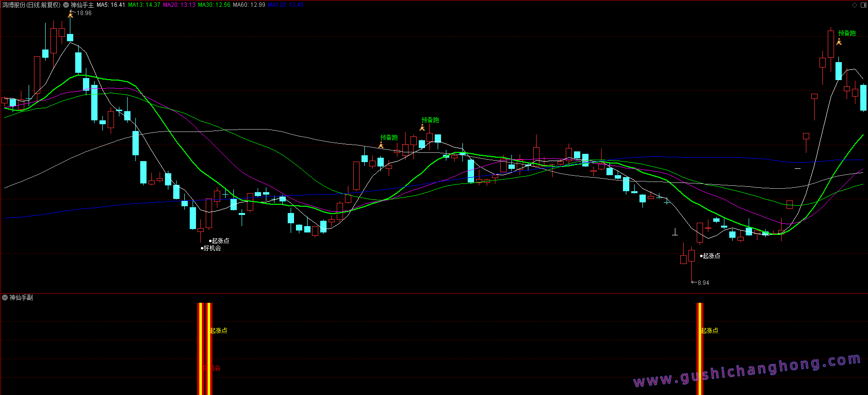Click the 好机会 marker on main chart
Viewport: 868px width, 395px height.
click(212, 248)
